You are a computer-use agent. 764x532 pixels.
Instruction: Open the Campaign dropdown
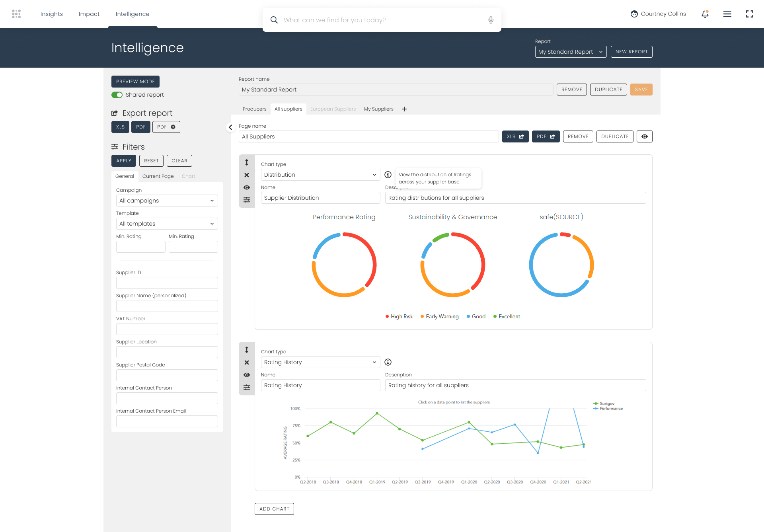pyautogui.click(x=167, y=201)
